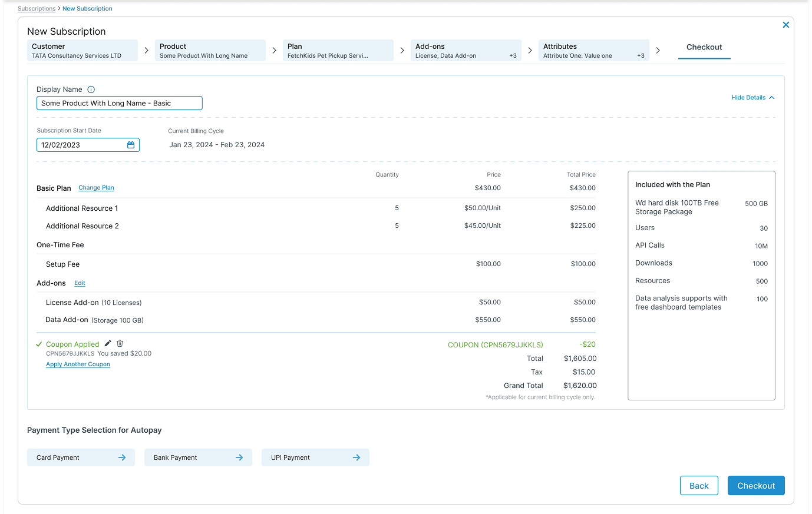Click the License Add-on row label
Image resolution: width=812 pixels, height=514 pixels.
click(x=72, y=303)
